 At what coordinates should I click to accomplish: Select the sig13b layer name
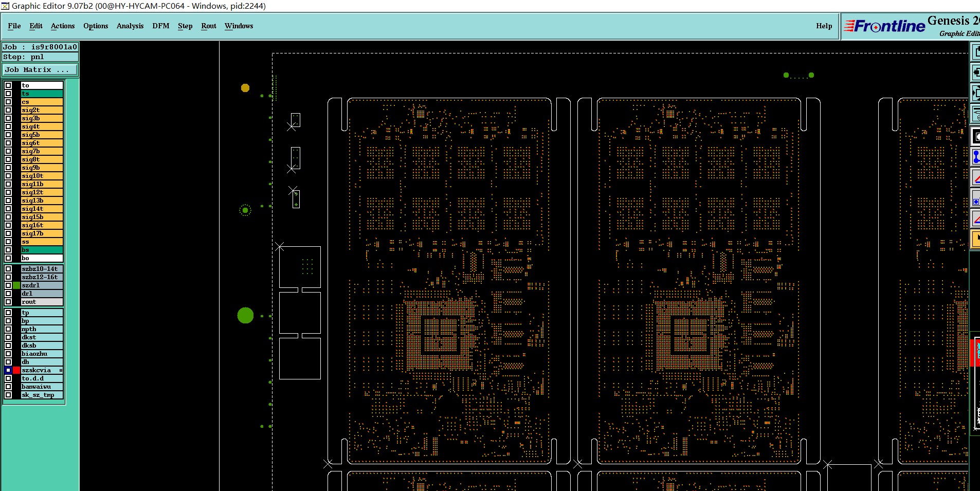pos(42,201)
